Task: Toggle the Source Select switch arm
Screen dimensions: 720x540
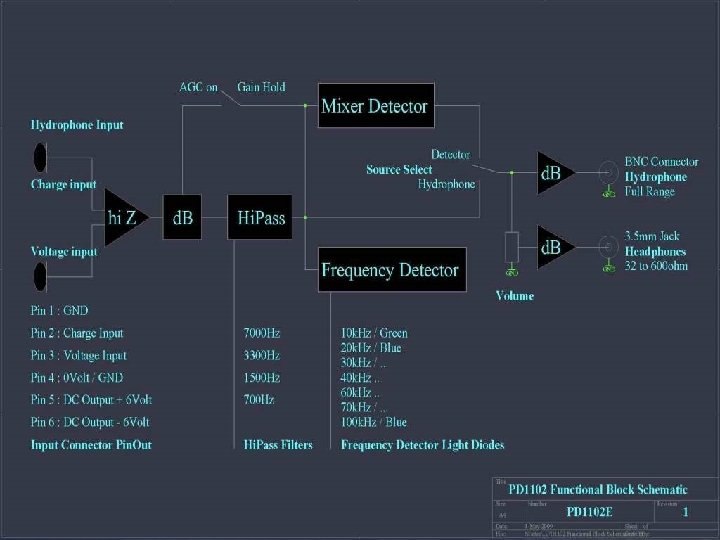Action: [x=484, y=169]
